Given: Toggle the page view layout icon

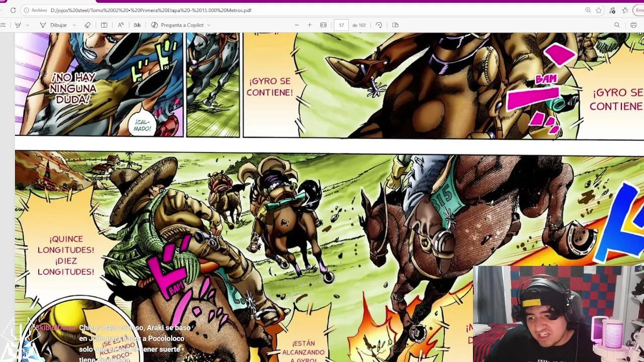Looking at the screenshot, I should tap(395, 25).
